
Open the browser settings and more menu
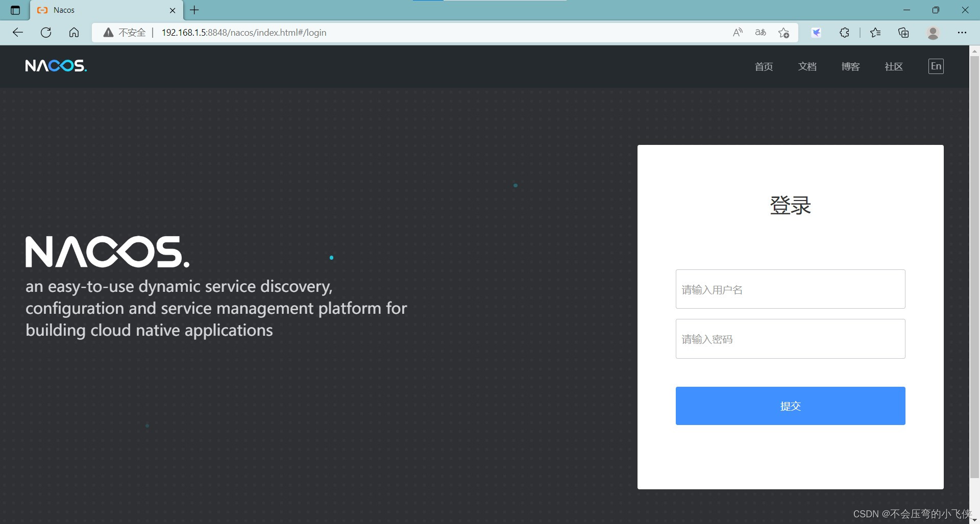(x=962, y=33)
